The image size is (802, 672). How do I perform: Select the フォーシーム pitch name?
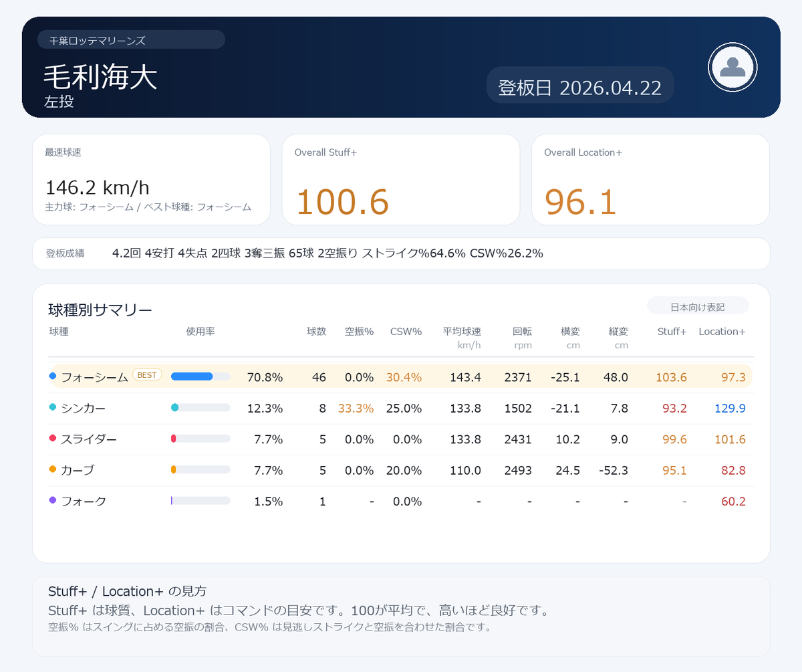click(x=94, y=377)
